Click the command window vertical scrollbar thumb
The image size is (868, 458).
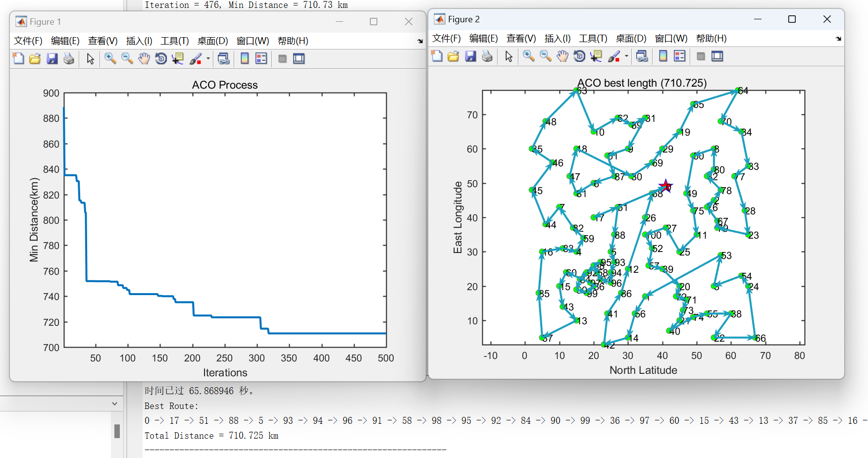(x=117, y=431)
